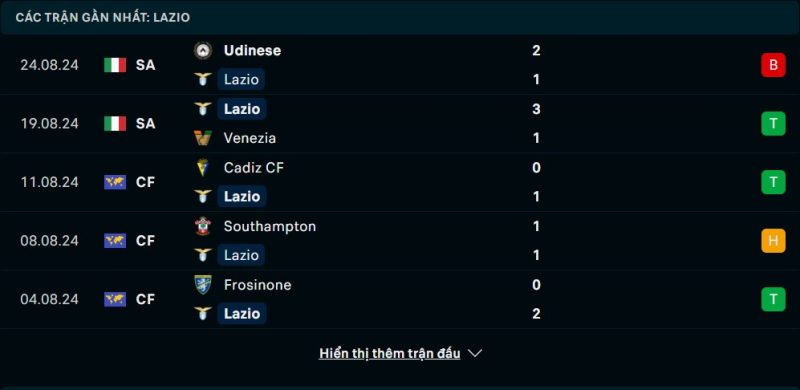Screen dimensions: 800x390
Task: Click the CF label on 04.08.24 row
Action: [145, 299]
